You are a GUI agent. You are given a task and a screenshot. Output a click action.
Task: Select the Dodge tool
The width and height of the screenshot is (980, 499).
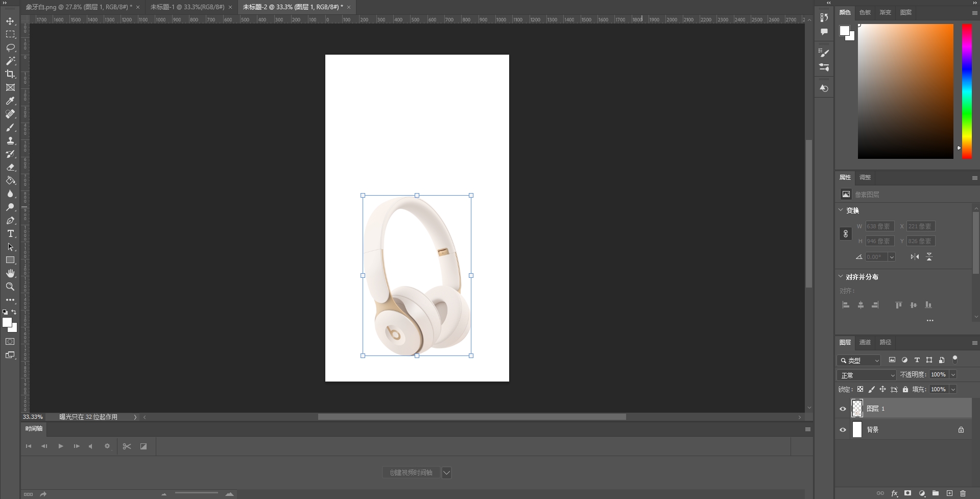[x=10, y=207]
